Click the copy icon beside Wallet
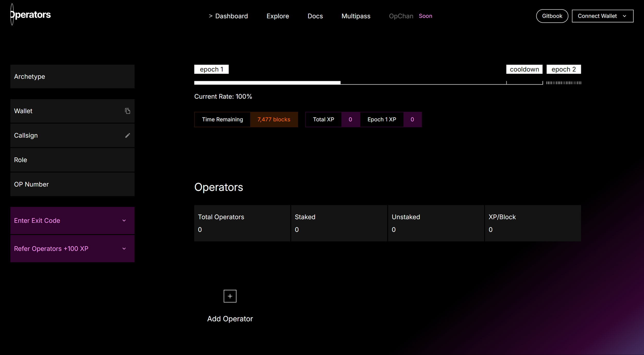This screenshot has width=644, height=355. (128, 111)
